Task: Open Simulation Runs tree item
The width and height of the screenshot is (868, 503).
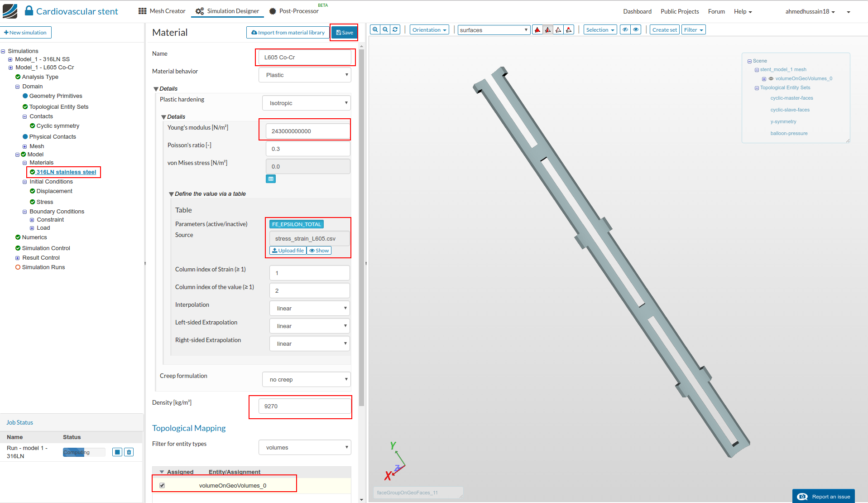Action: pyautogui.click(x=43, y=267)
